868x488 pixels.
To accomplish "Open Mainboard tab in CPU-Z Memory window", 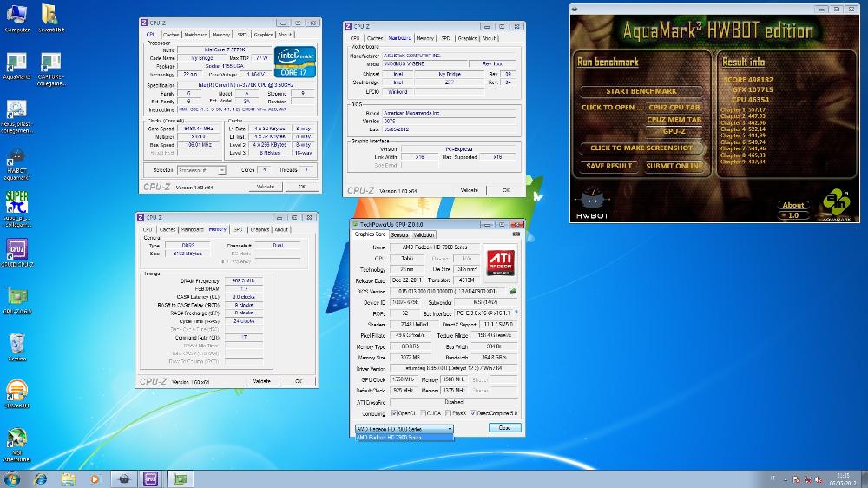I will (x=192, y=229).
